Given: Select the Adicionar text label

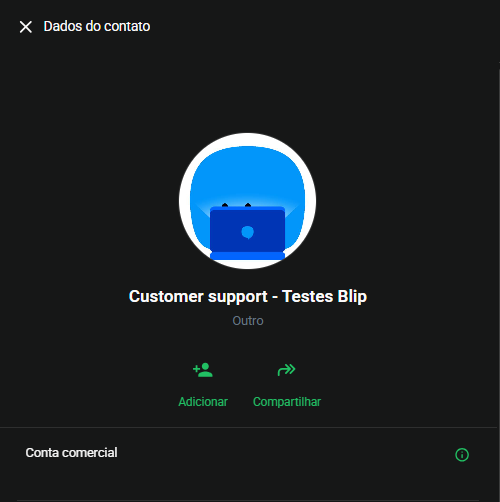Looking at the screenshot, I should pos(203,402).
